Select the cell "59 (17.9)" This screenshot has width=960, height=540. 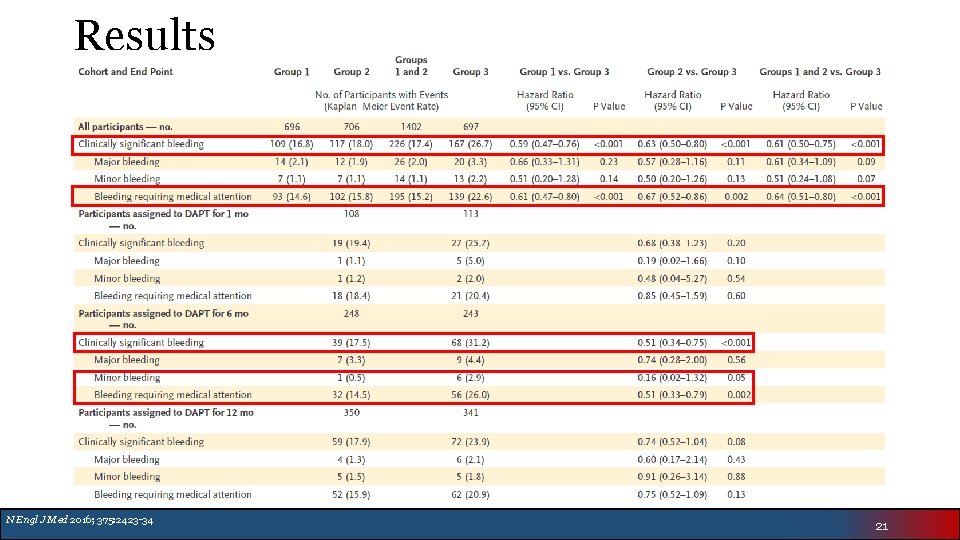pyautogui.click(x=351, y=442)
